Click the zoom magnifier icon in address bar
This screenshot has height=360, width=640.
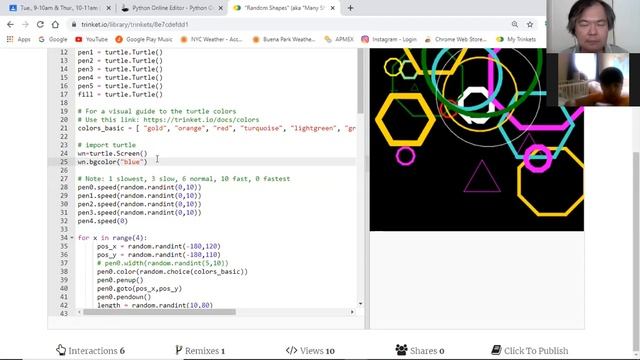pos(515,24)
